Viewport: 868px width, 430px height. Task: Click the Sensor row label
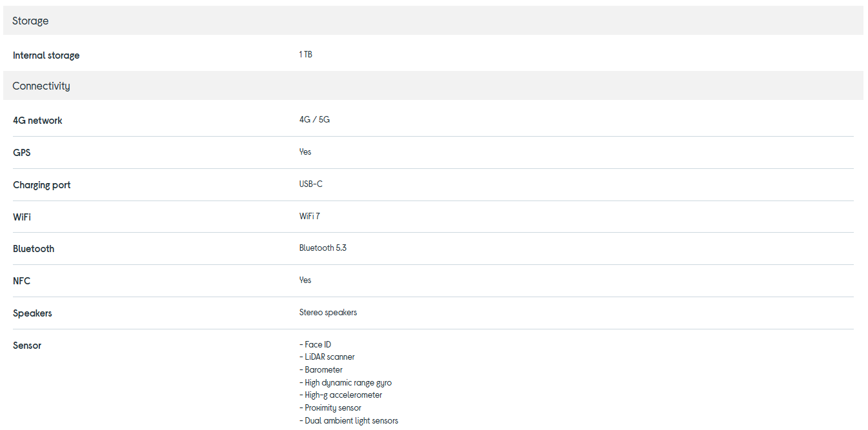click(27, 346)
